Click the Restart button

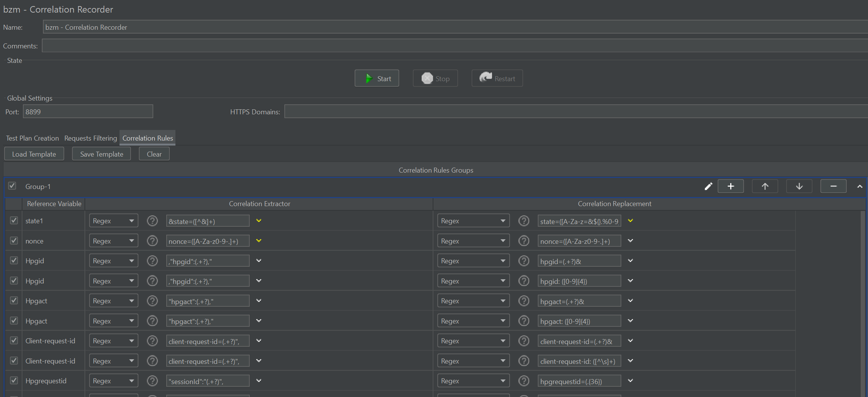pyautogui.click(x=497, y=78)
